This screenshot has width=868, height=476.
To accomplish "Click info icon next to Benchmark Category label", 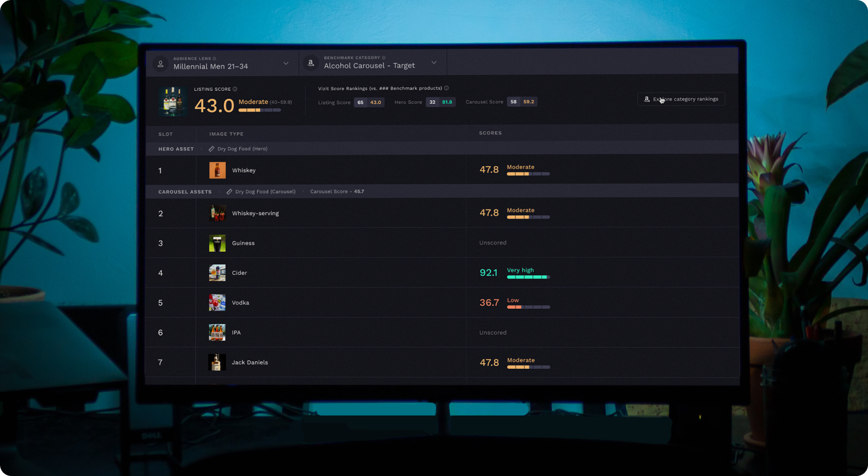I will point(384,58).
